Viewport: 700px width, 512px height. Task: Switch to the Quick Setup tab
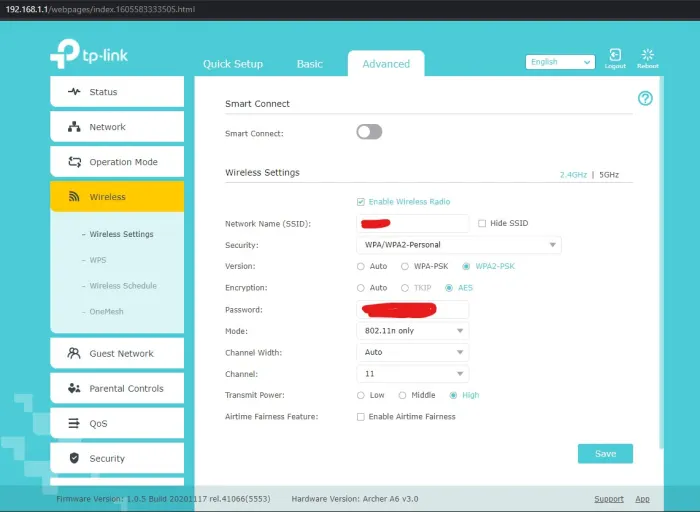233,64
